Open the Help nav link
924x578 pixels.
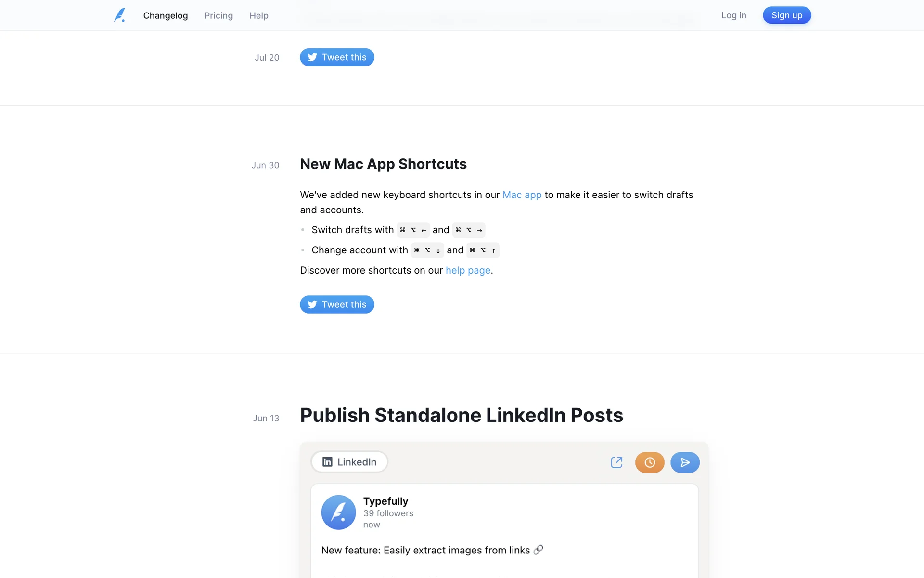click(259, 15)
